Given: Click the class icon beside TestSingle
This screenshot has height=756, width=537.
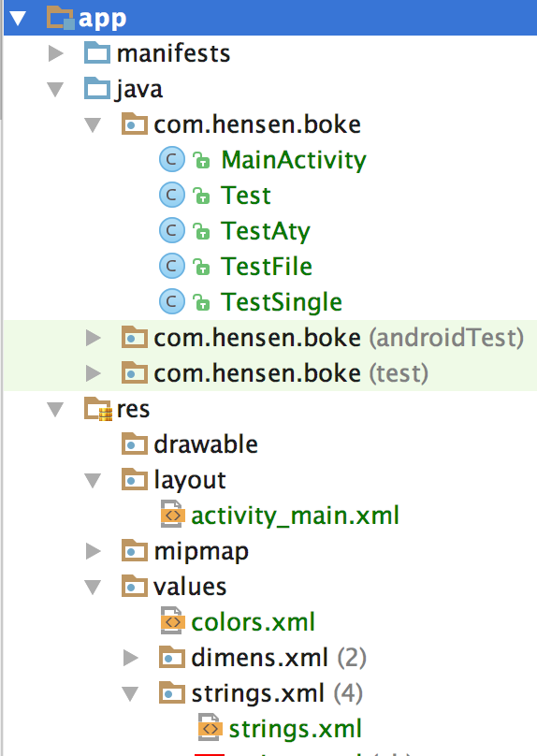Looking at the screenshot, I should pos(171,302).
